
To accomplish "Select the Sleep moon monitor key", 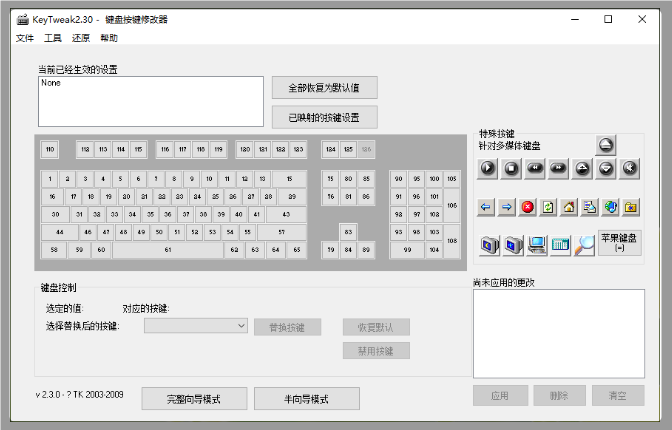I will pyautogui.click(x=489, y=245).
